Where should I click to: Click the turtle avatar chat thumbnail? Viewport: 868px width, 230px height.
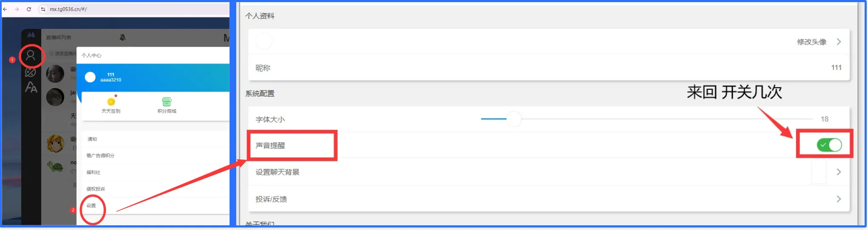click(55, 166)
